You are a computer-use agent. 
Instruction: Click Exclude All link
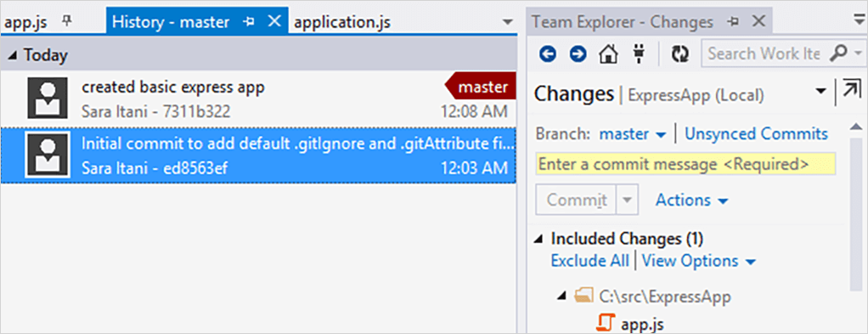pyautogui.click(x=590, y=260)
